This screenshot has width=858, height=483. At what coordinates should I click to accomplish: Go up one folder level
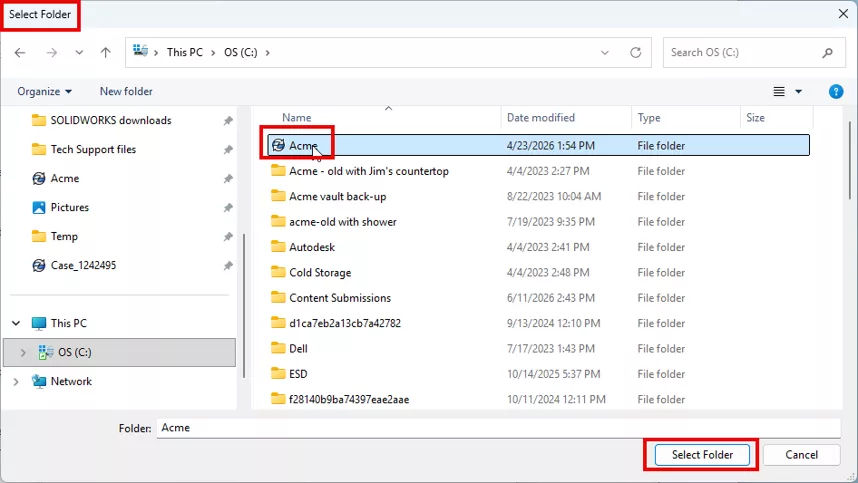click(106, 53)
